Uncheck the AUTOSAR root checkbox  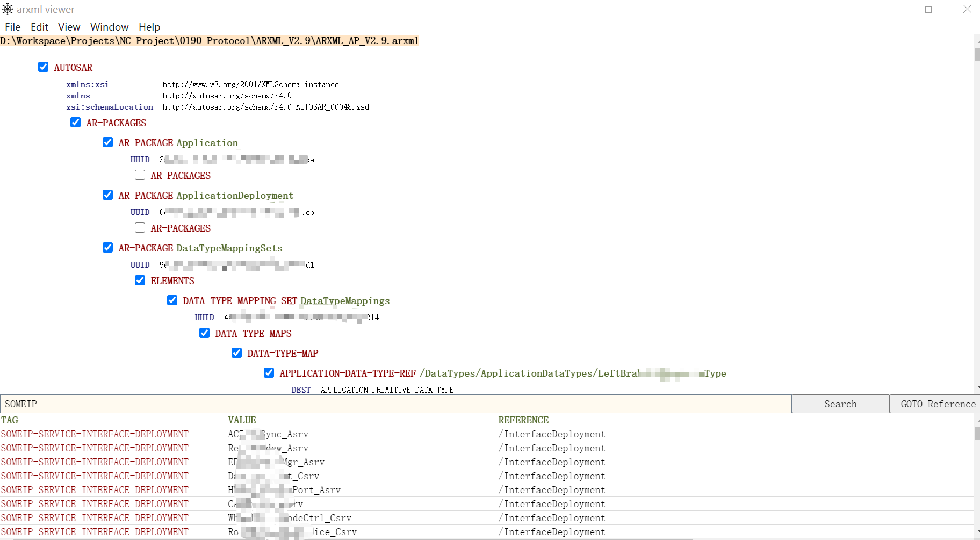[x=44, y=67]
